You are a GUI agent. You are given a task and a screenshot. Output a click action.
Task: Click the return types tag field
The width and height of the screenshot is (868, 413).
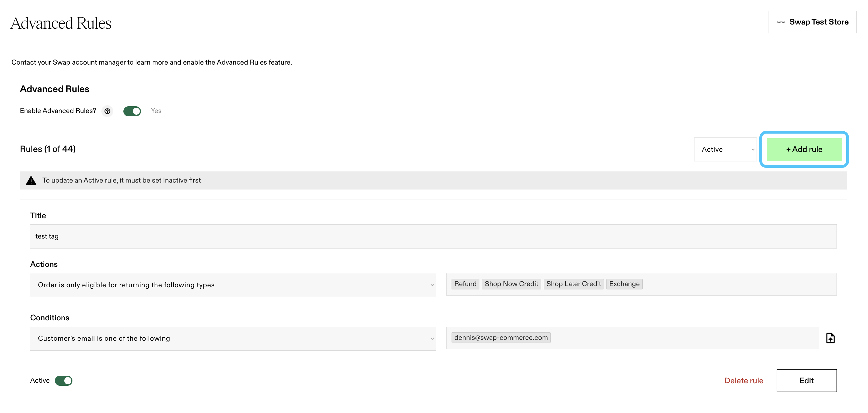[641, 284]
